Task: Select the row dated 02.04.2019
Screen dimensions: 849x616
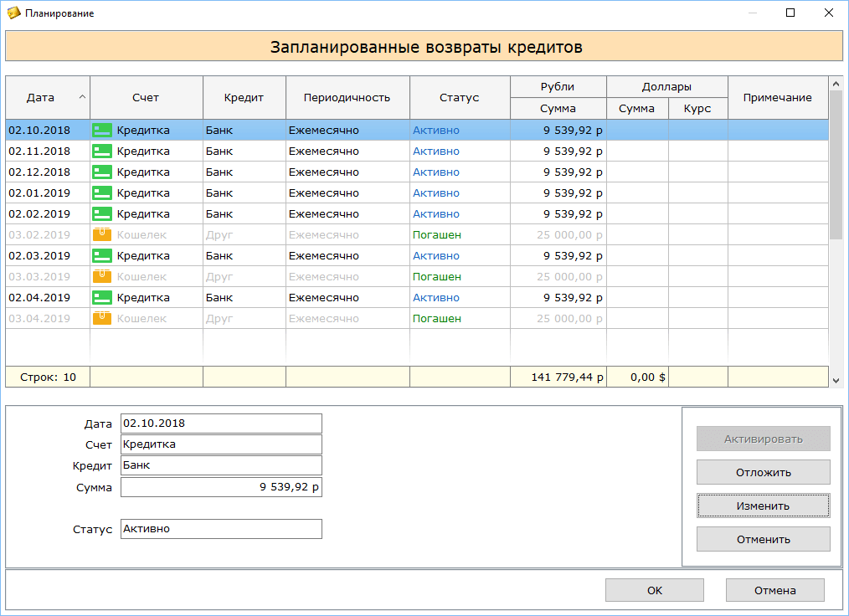Action: pyautogui.click(x=417, y=297)
